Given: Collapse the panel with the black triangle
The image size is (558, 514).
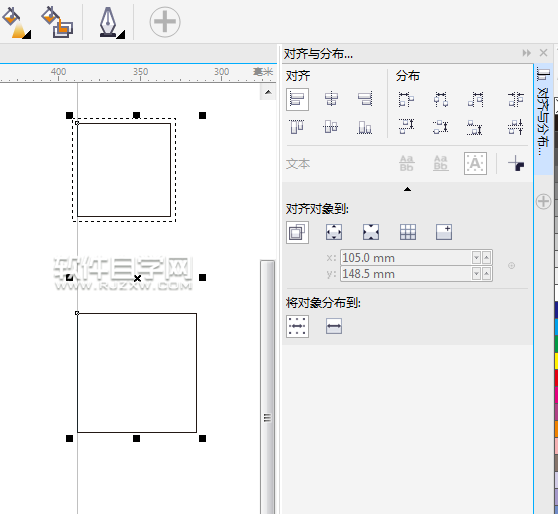Looking at the screenshot, I should [x=407, y=189].
